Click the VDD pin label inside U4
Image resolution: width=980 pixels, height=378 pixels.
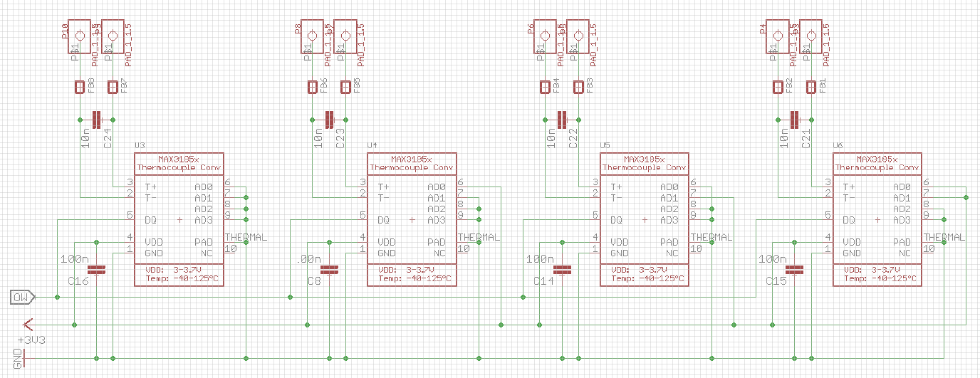point(387,242)
